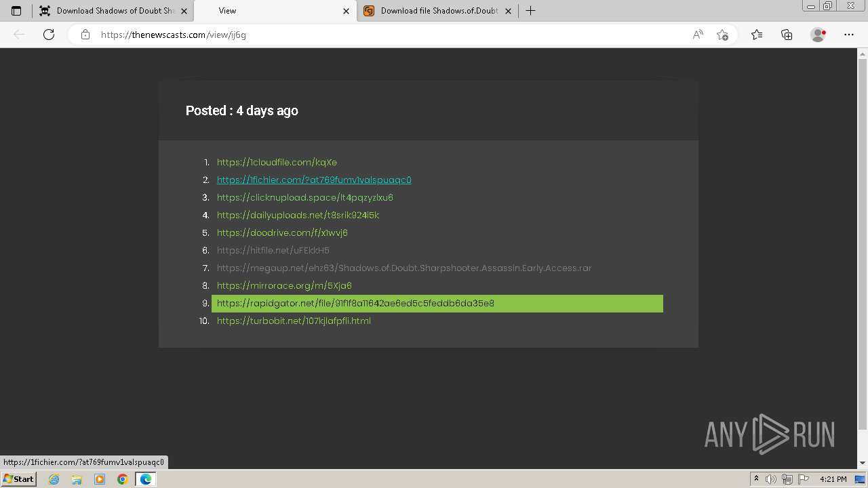The image size is (868, 488).
Task: Open a new browser tab
Action: point(530,11)
